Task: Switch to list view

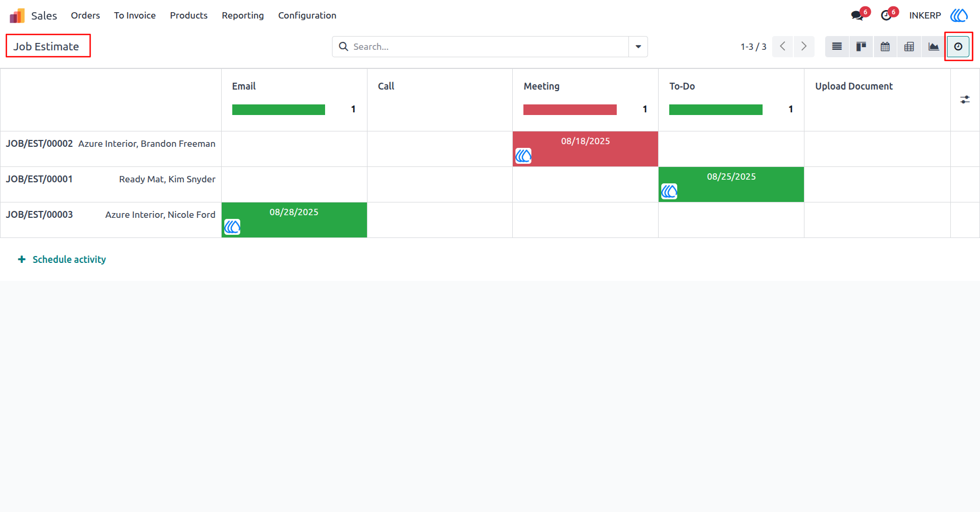Action: point(837,47)
